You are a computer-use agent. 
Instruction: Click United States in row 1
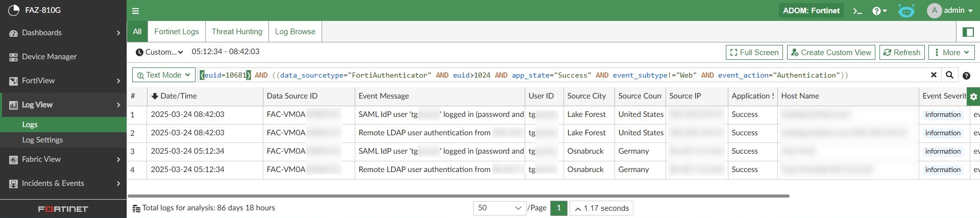[x=641, y=114]
